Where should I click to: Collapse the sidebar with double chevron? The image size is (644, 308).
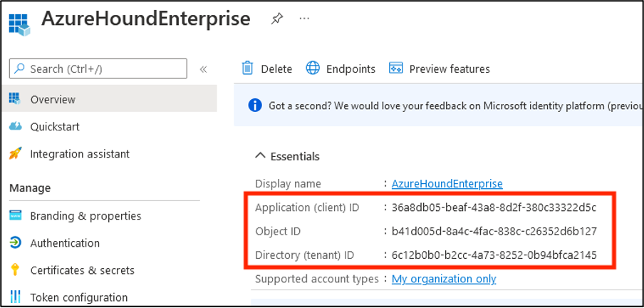203,69
